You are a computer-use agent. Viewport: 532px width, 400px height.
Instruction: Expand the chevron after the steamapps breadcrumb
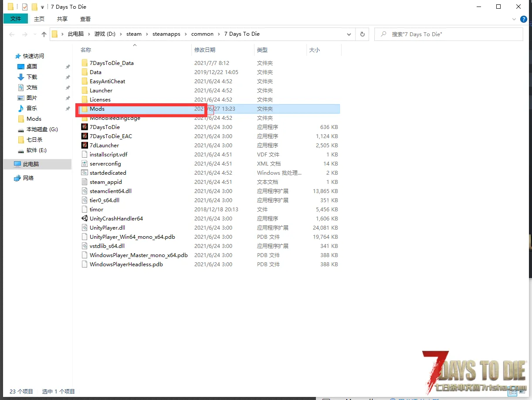point(186,34)
